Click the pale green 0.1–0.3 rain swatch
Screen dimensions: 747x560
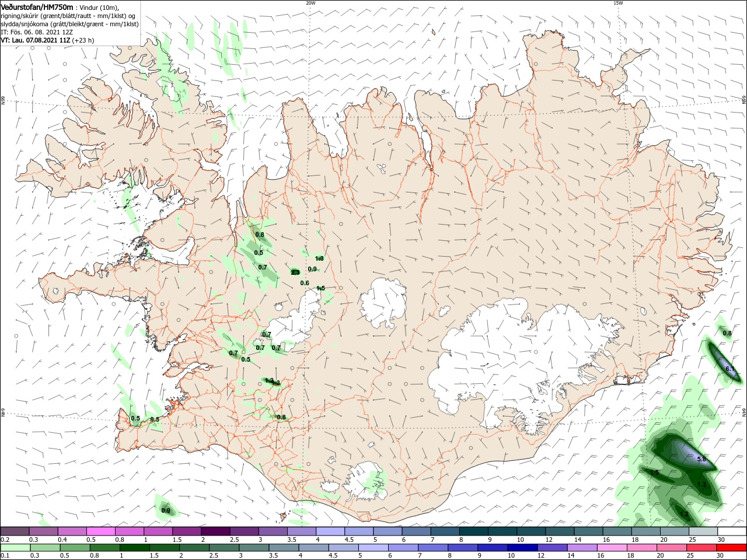tap(15, 548)
